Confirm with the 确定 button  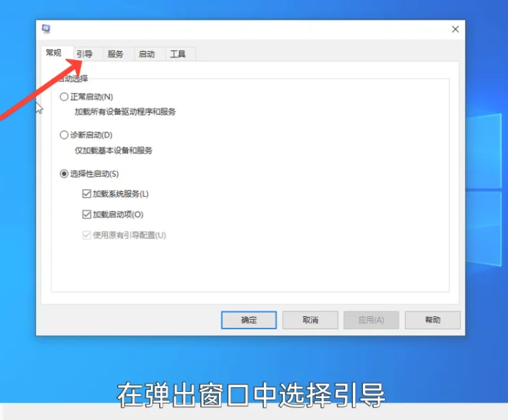pos(249,320)
